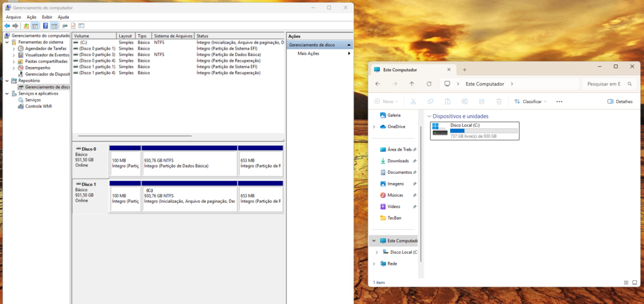
Task: Switch to details list view in status bar
Action: click(626, 283)
